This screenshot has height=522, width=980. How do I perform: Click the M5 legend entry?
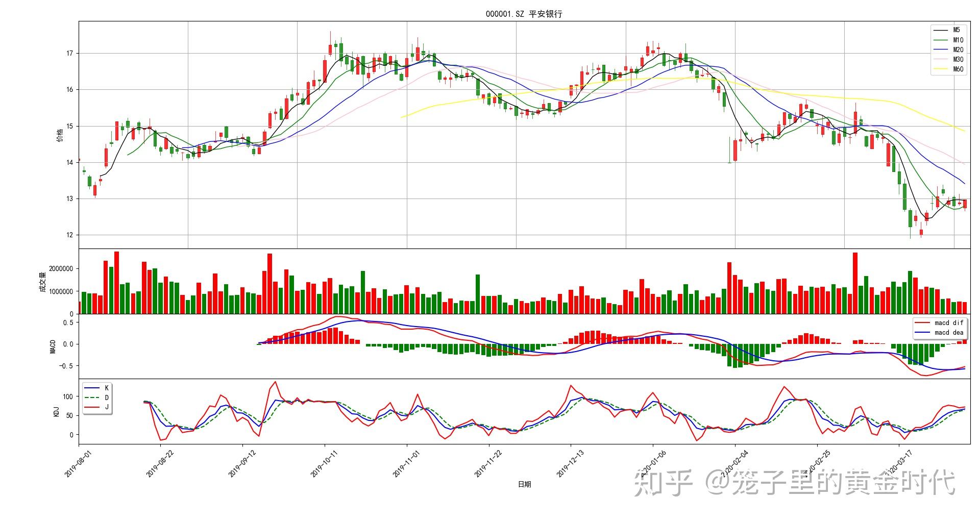(956, 30)
